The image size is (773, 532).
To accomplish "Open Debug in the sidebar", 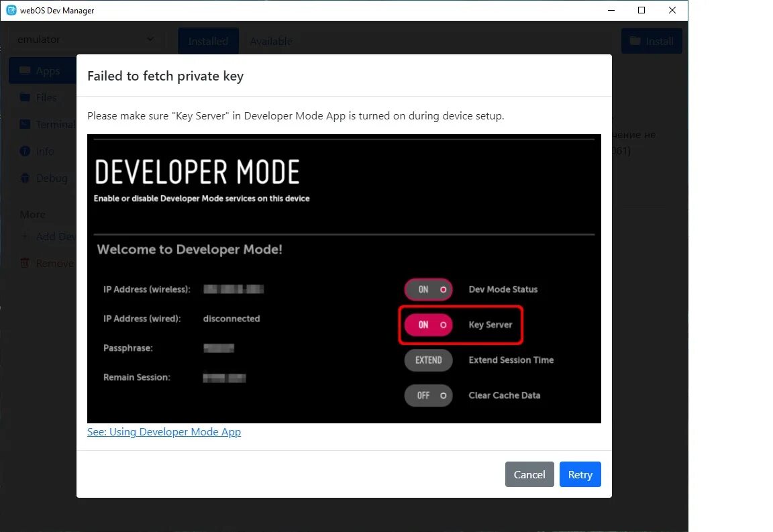I will tap(43, 178).
